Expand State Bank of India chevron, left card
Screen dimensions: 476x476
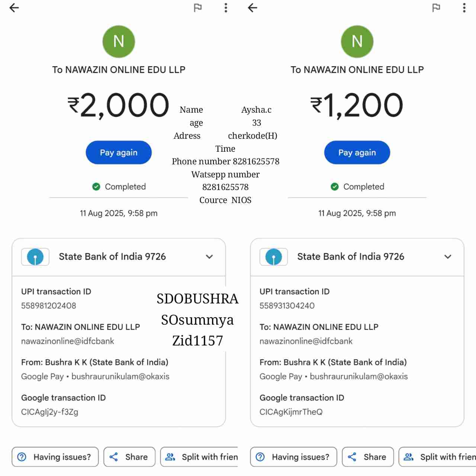[x=209, y=257]
